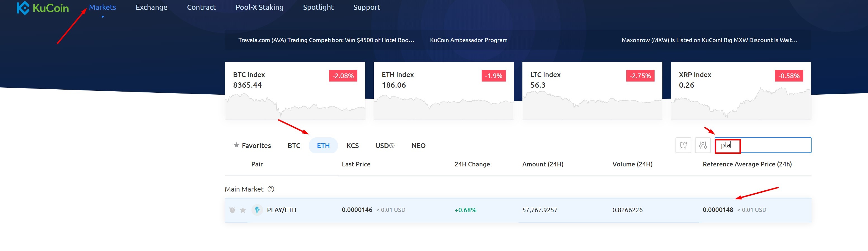This screenshot has height=251, width=868.
Task: Sort by 24H Change column
Action: tap(472, 164)
